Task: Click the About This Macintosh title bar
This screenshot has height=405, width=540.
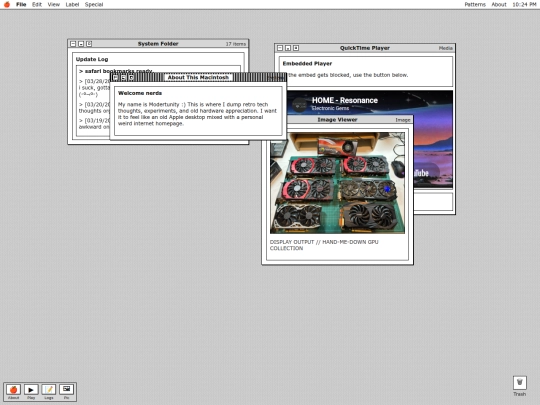Action: 198,77
